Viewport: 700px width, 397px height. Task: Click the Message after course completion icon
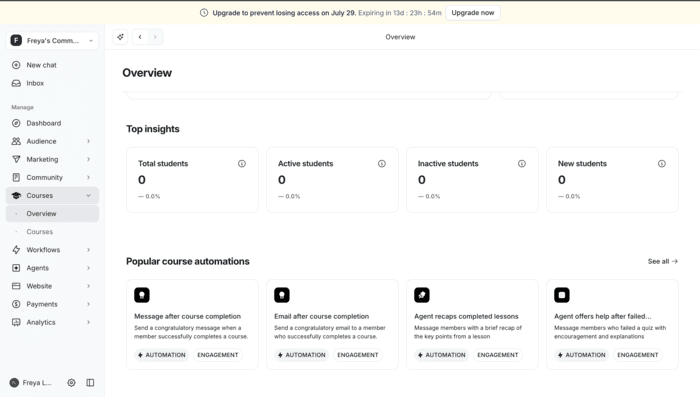pos(142,295)
